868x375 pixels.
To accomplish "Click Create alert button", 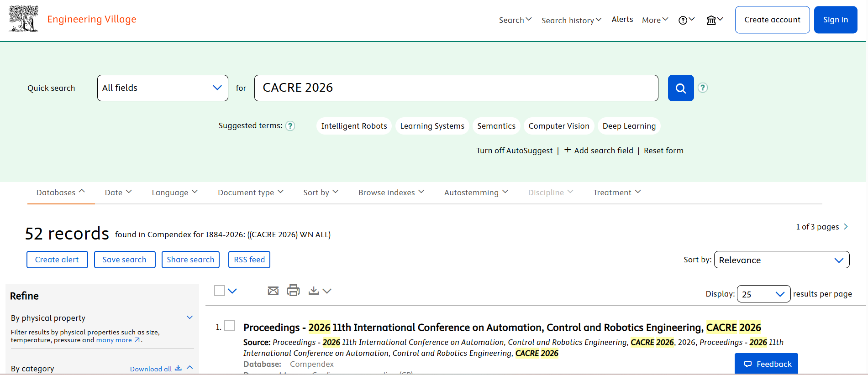I will [57, 260].
